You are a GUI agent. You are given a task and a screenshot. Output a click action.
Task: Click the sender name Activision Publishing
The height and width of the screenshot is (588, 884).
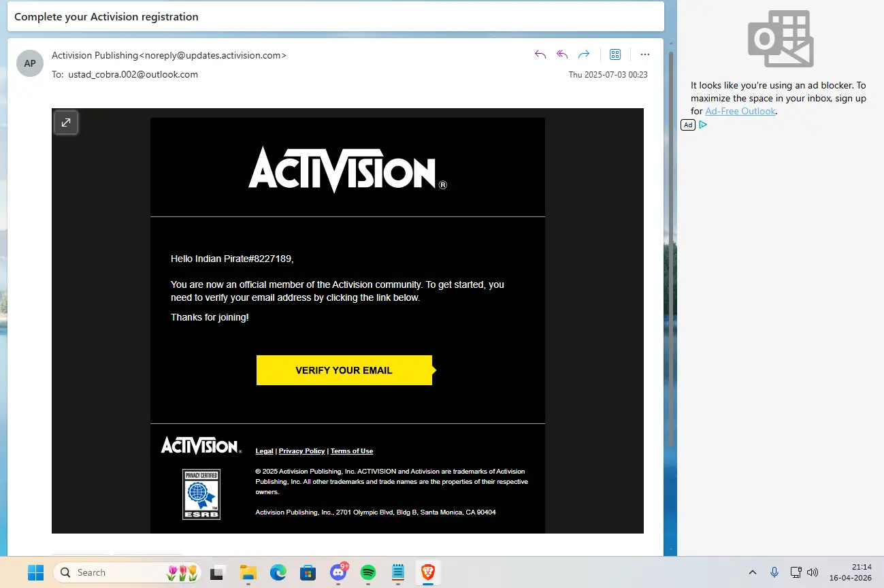pyautogui.click(x=95, y=55)
